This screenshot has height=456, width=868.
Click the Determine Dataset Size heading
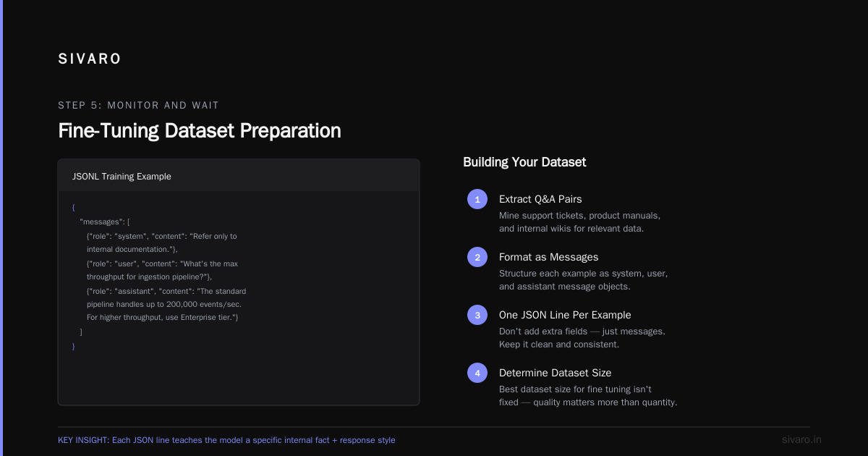[x=555, y=373]
